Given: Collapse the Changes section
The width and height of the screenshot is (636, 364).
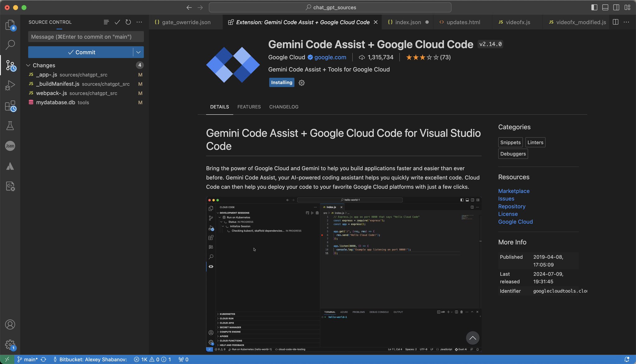Looking at the screenshot, I should pos(28,65).
